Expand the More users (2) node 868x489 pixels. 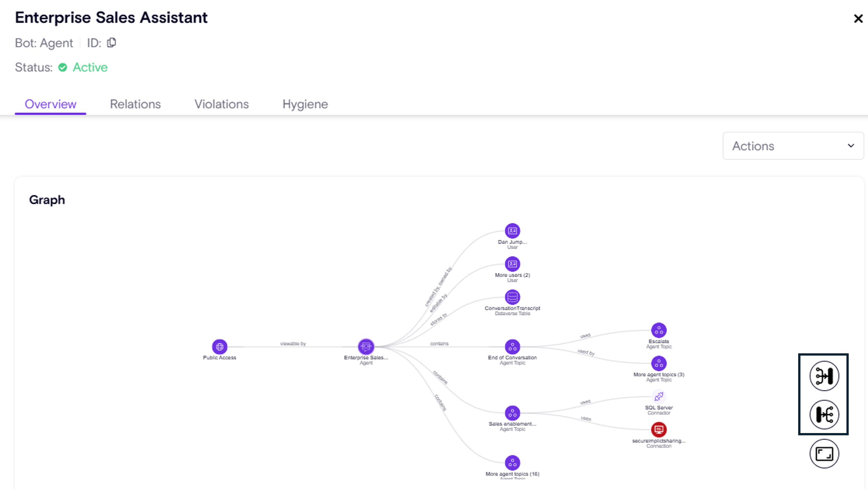pyautogui.click(x=512, y=264)
